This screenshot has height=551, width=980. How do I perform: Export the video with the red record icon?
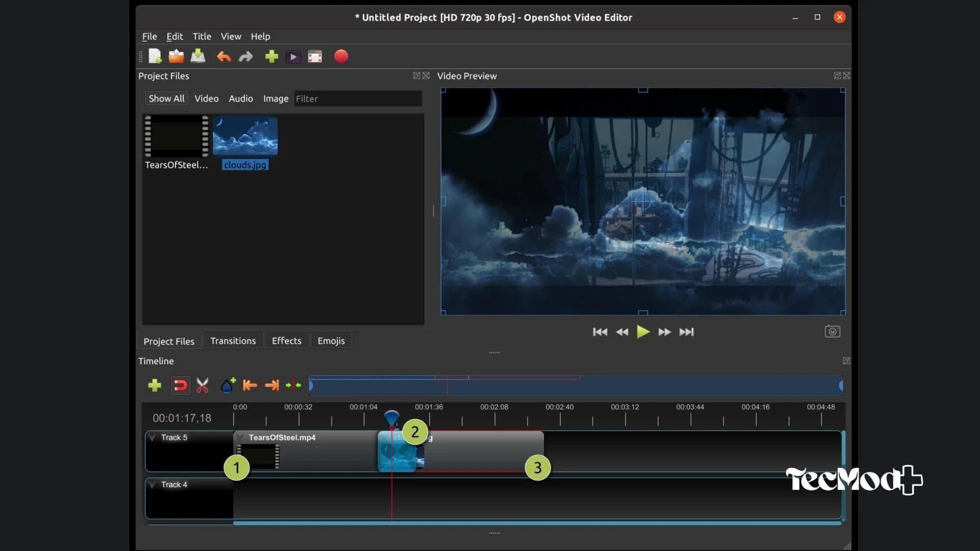[340, 56]
